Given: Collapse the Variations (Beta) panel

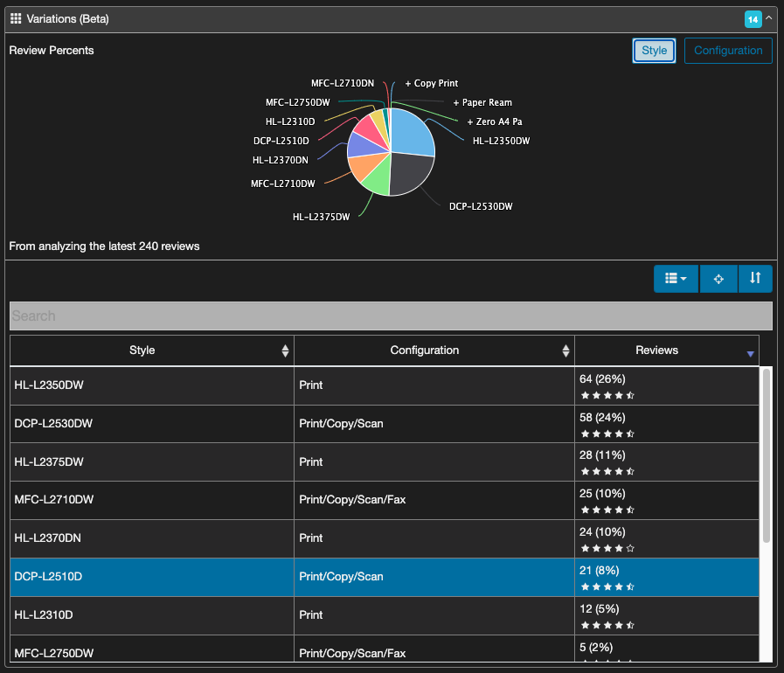Looking at the screenshot, I should pyautogui.click(x=769, y=17).
